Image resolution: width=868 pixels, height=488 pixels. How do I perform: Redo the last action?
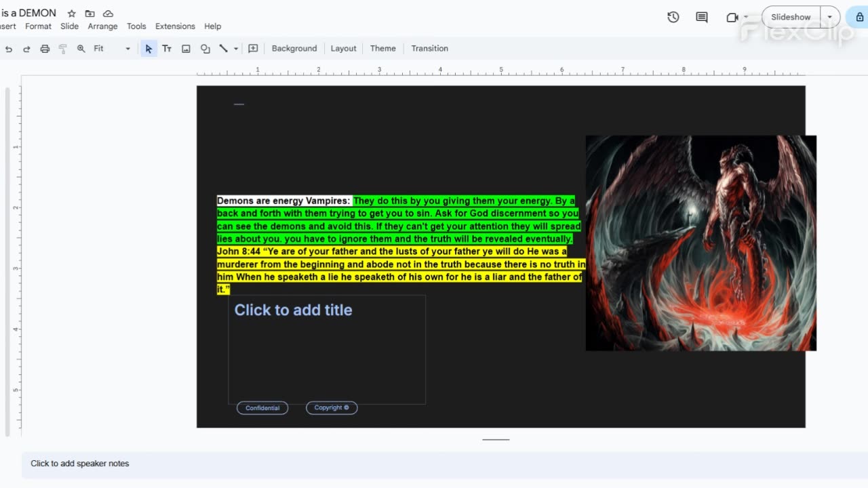(27, 49)
